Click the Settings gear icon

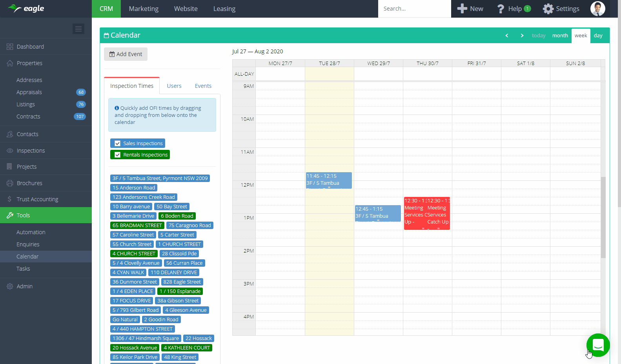pos(548,9)
